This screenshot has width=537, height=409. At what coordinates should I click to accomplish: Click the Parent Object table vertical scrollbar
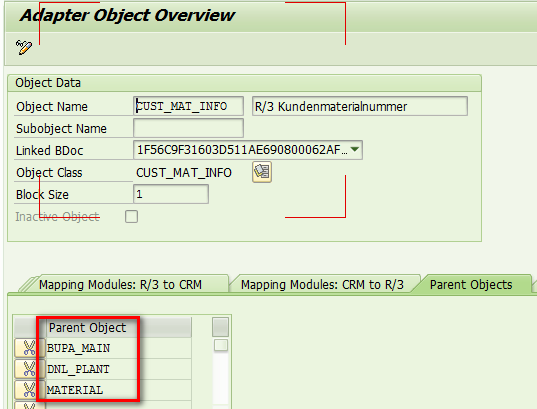221,373
